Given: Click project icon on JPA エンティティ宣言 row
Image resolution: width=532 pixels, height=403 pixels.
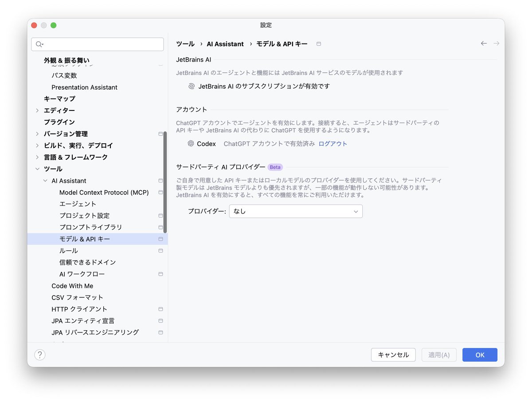Looking at the screenshot, I should pos(160,320).
